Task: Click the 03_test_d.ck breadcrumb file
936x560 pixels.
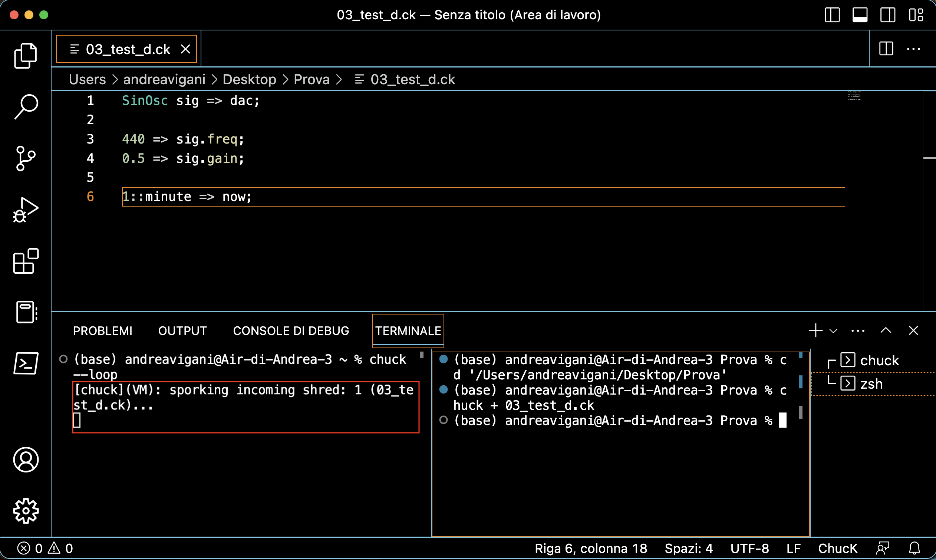Action: click(x=405, y=79)
